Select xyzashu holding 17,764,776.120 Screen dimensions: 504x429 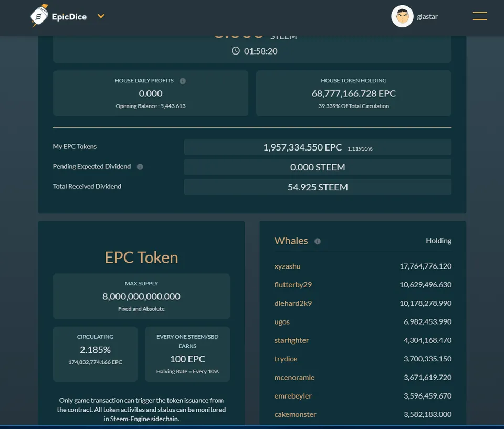tap(426, 266)
